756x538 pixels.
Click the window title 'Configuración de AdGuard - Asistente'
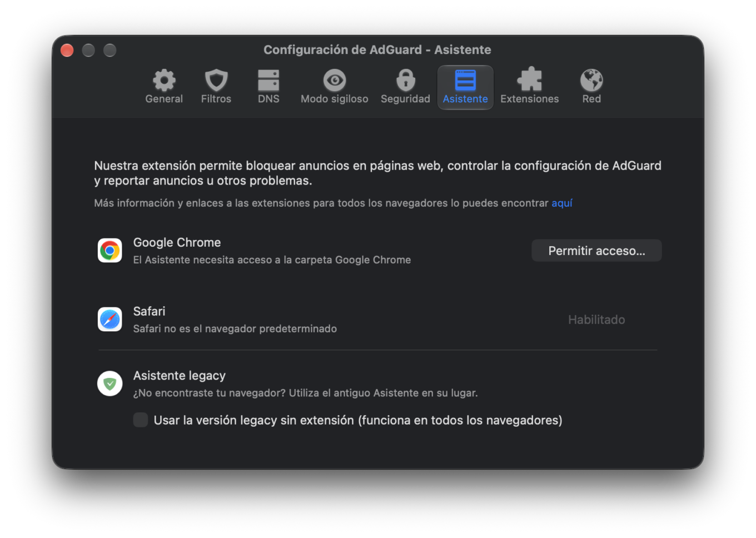377,49
